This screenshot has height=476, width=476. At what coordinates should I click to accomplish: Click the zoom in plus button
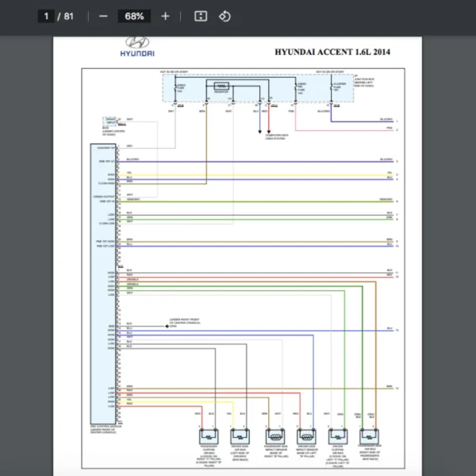tap(165, 16)
